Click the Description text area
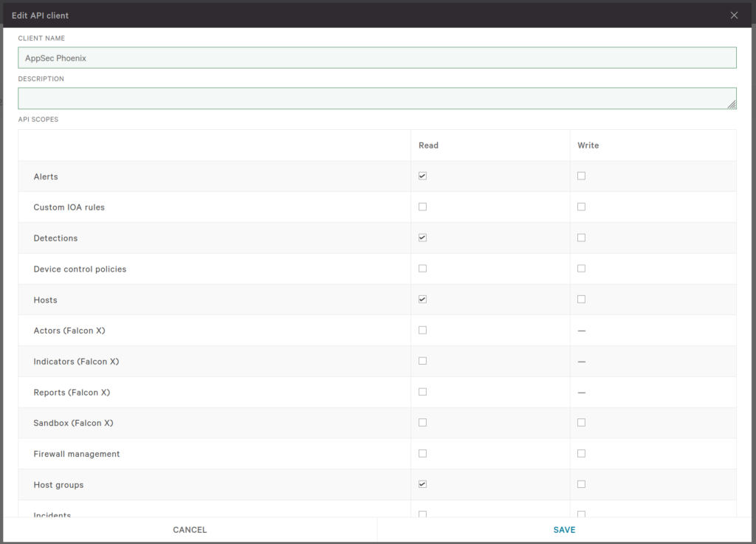This screenshot has width=756, height=544. pos(377,98)
